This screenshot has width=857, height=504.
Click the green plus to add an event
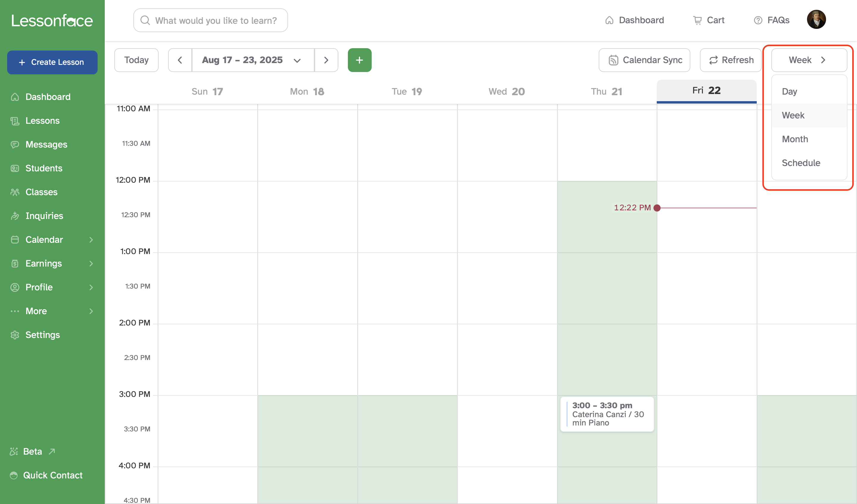pyautogui.click(x=359, y=60)
